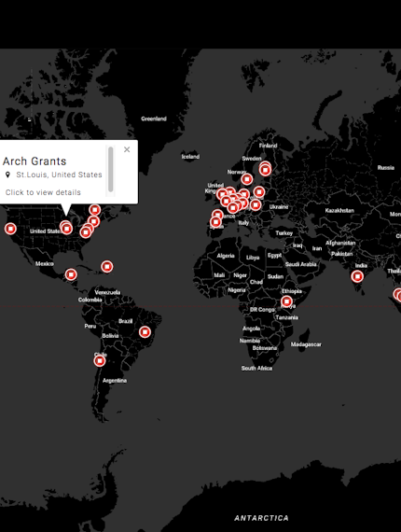Select the map marker on the US west coast
The height and width of the screenshot is (532, 401).
[10, 229]
